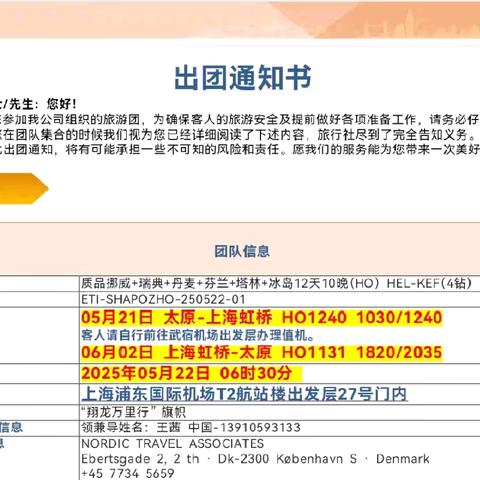Select gathering time 2025年05月22日 06时30分
Viewport: 480px width, 480px height.
coord(187,373)
